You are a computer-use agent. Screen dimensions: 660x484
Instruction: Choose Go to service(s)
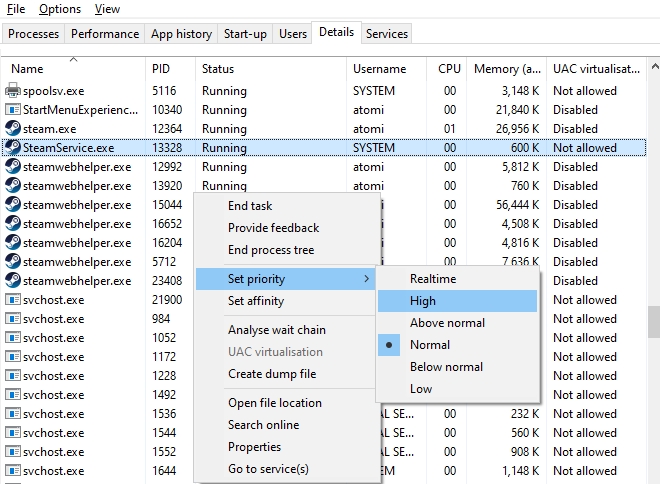pyautogui.click(x=285, y=469)
